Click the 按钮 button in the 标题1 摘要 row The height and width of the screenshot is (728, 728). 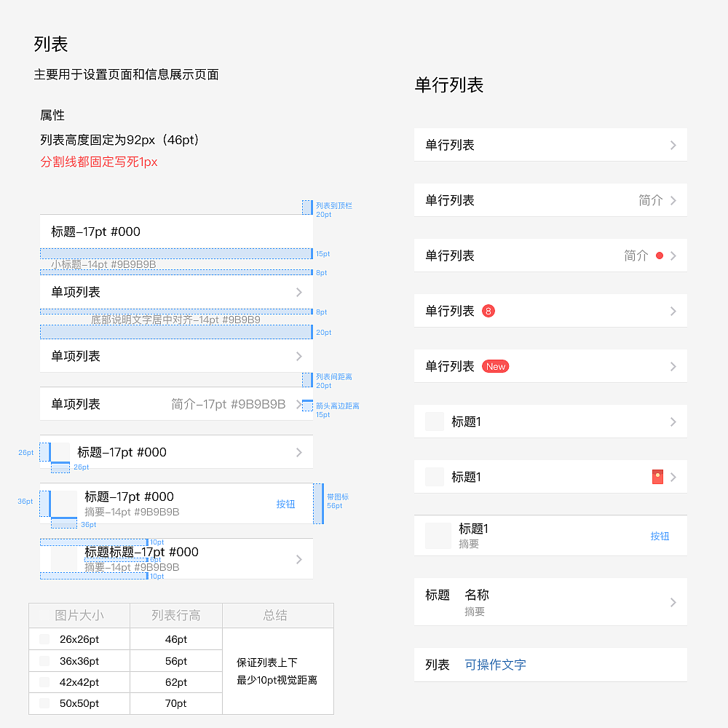pyautogui.click(x=660, y=535)
